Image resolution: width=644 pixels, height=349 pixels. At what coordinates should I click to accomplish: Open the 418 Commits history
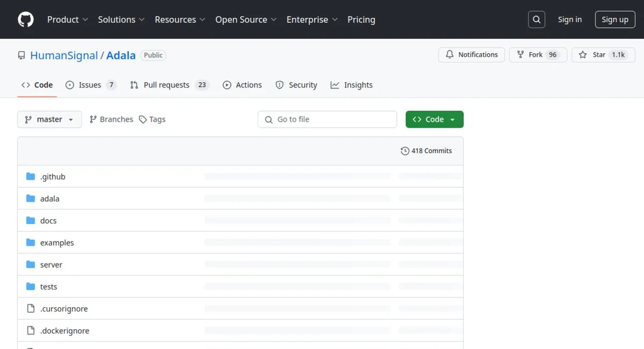click(427, 151)
